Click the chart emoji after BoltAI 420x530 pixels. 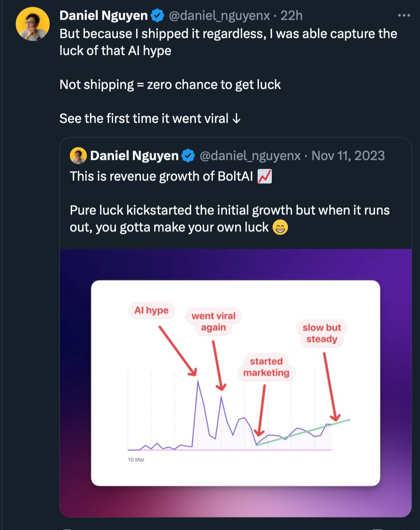coord(265,177)
